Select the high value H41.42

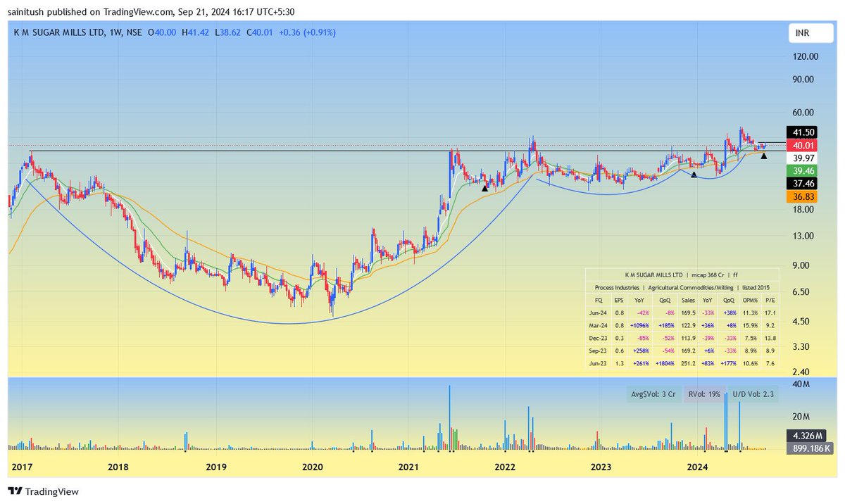click(x=195, y=32)
